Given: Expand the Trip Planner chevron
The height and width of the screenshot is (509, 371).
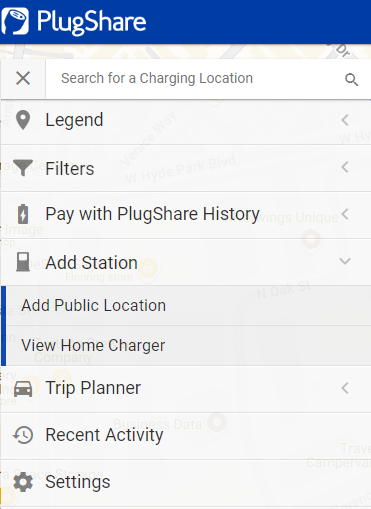Looking at the screenshot, I should (345, 388).
